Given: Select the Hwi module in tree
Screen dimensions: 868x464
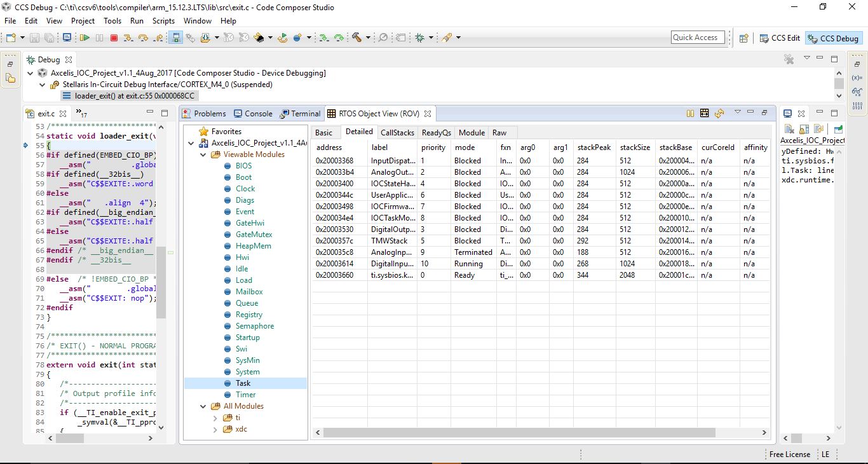Looking at the screenshot, I should pos(242,257).
